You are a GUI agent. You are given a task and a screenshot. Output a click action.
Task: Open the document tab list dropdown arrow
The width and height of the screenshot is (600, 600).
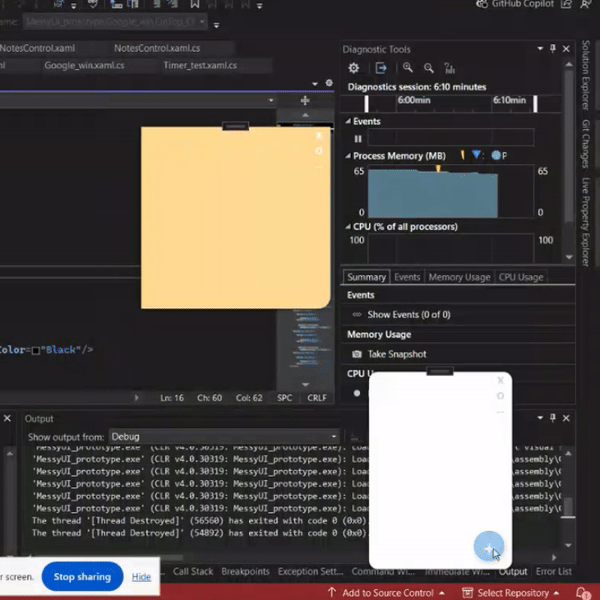click(x=315, y=83)
